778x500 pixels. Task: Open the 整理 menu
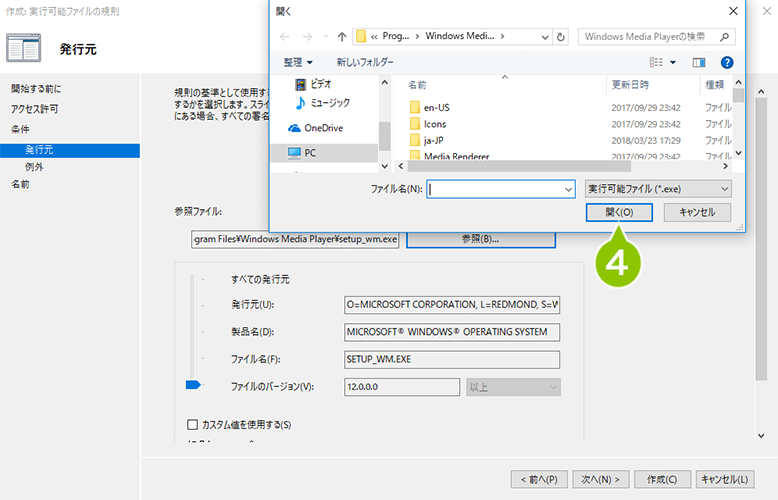[298, 62]
